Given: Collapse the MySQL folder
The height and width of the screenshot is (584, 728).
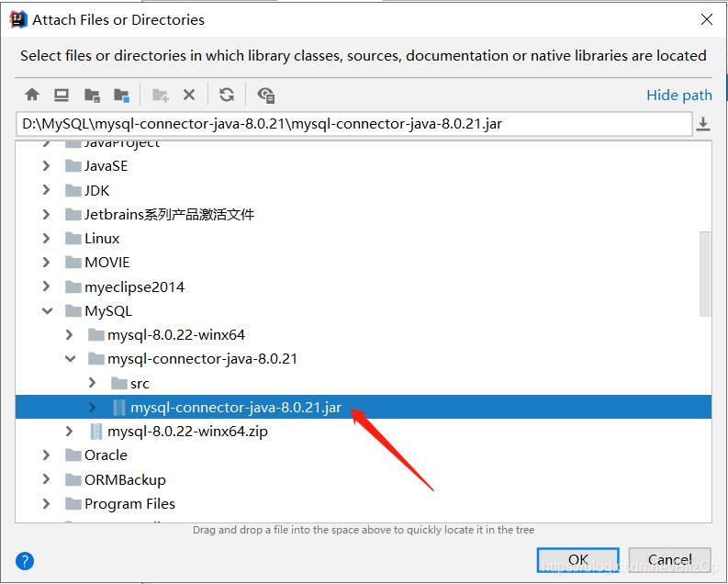Looking at the screenshot, I should click(x=47, y=310).
